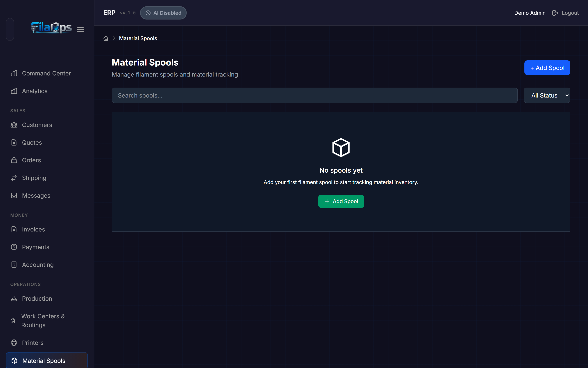Go to Printers page

pyautogui.click(x=47, y=343)
